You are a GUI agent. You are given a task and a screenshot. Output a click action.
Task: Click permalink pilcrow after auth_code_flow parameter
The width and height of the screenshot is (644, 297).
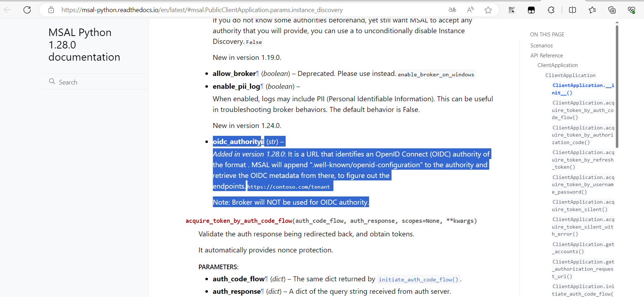click(266, 279)
